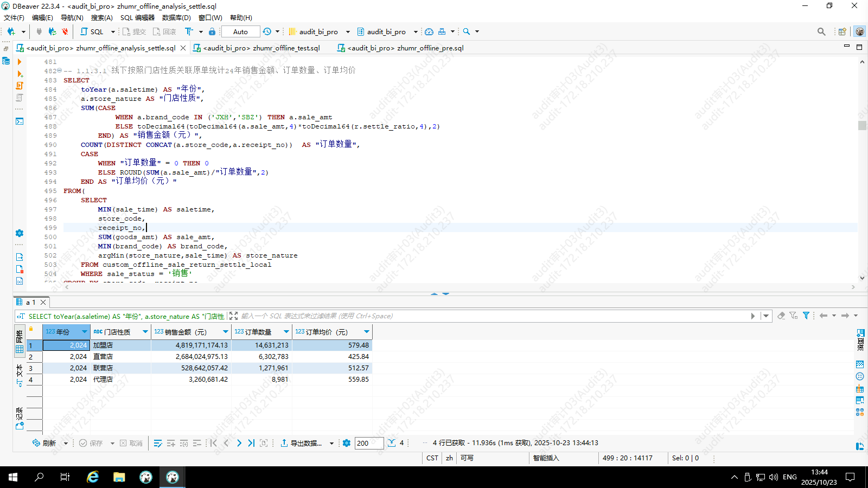Expand the 门店性质 column filter dropdown
This screenshot has width=868, height=488.
(145, 332)
